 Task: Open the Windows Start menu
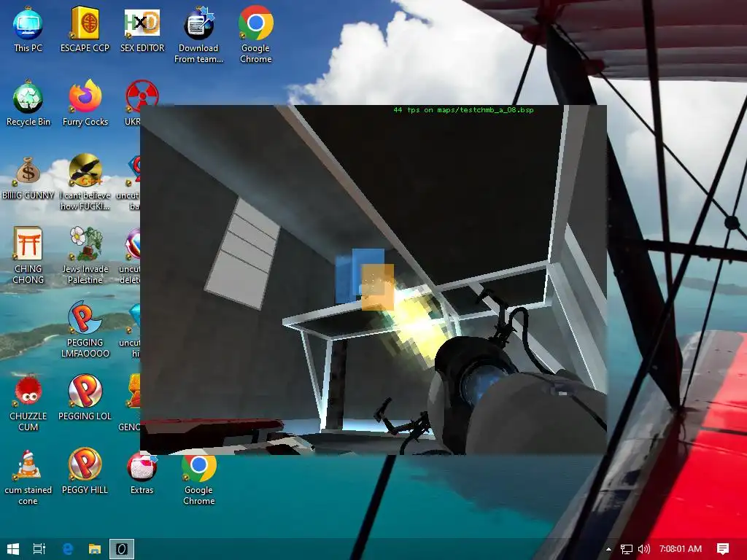13,549
